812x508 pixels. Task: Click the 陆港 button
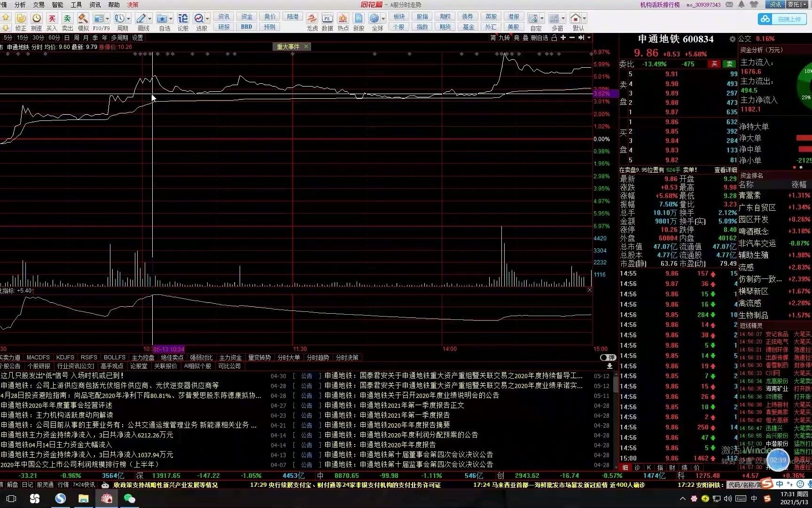coord(293,16)
